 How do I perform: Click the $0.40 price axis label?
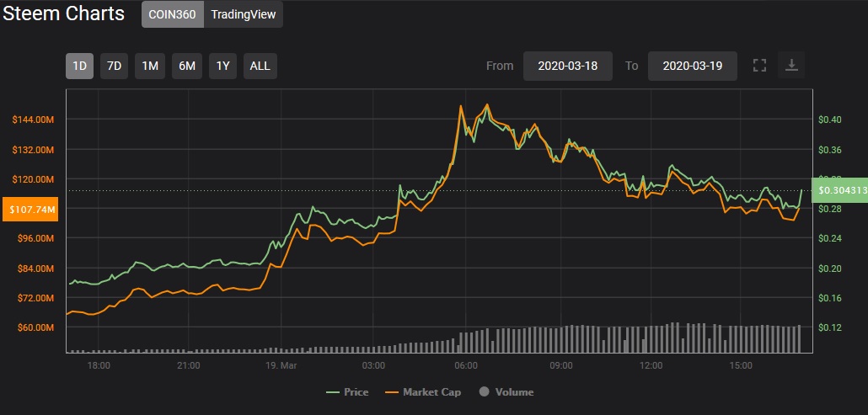[829, 120]
